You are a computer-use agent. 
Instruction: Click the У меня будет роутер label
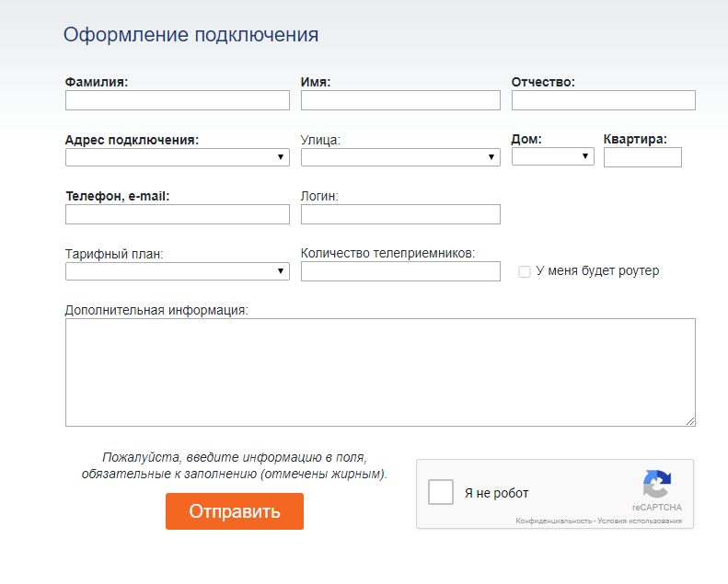point(597,271)
